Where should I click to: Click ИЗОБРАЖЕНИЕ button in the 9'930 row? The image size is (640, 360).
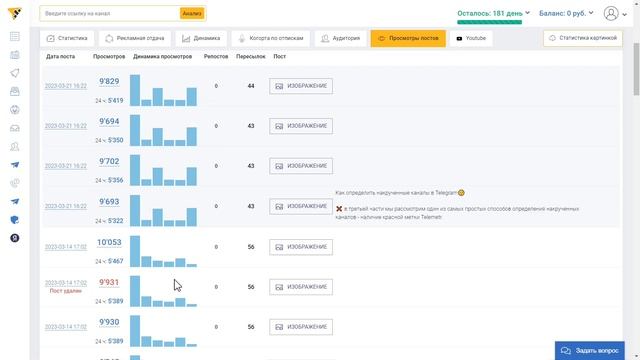click(x=301, y=327)
